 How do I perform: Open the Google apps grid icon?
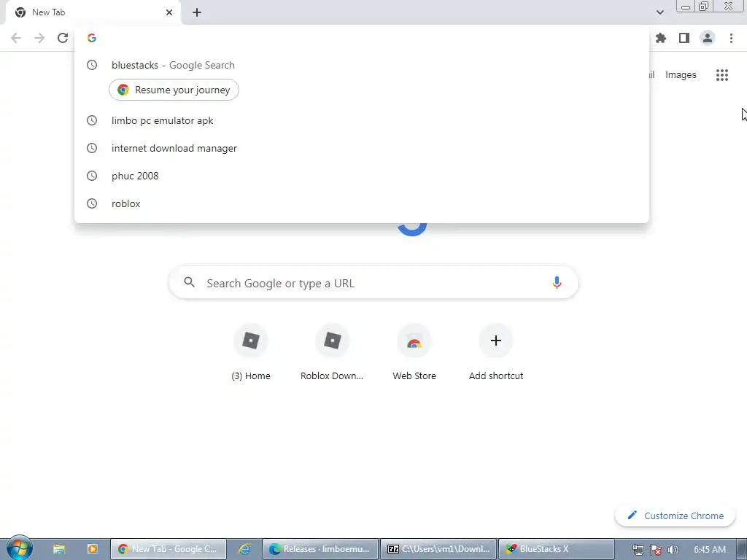pos(722,75)
